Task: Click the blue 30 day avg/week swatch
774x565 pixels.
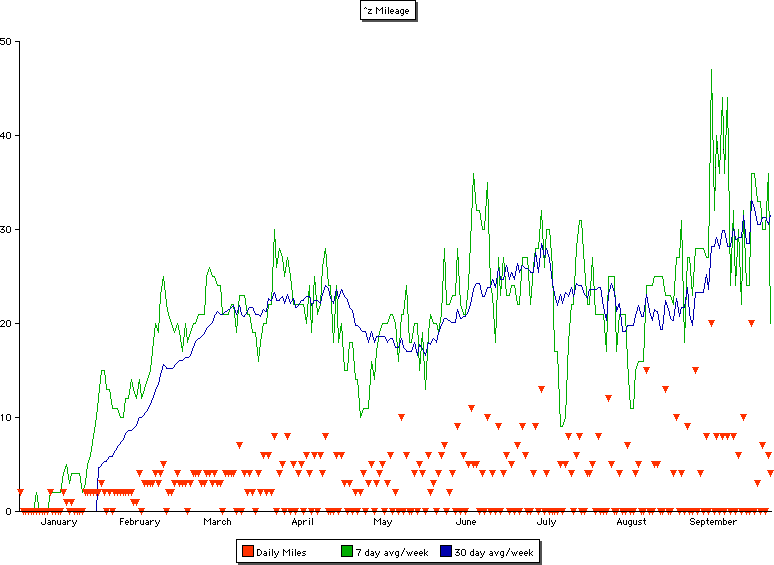Action: [446, 551]
